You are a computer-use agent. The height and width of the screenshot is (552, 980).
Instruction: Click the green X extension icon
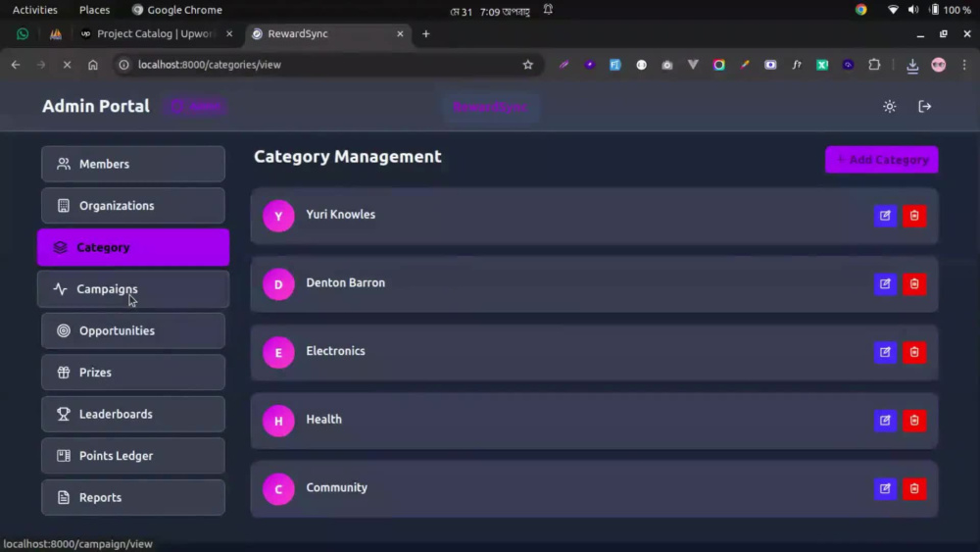point(822,65)
